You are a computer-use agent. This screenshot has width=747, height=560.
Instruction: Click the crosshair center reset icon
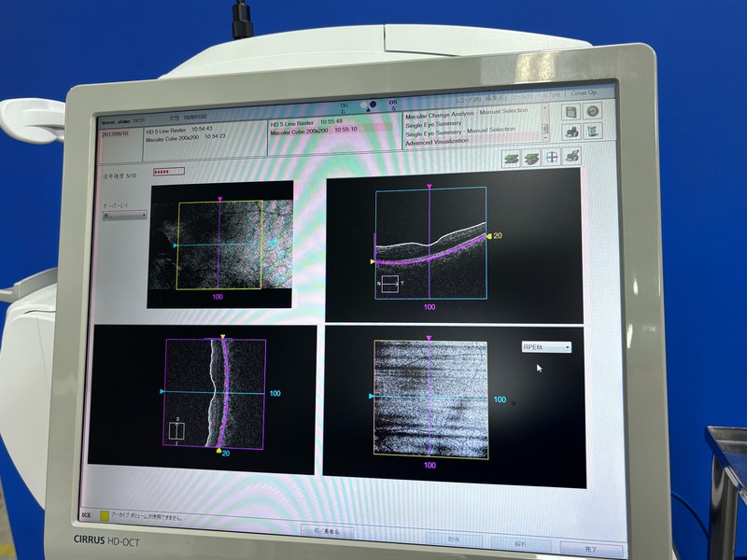point(552,159)
